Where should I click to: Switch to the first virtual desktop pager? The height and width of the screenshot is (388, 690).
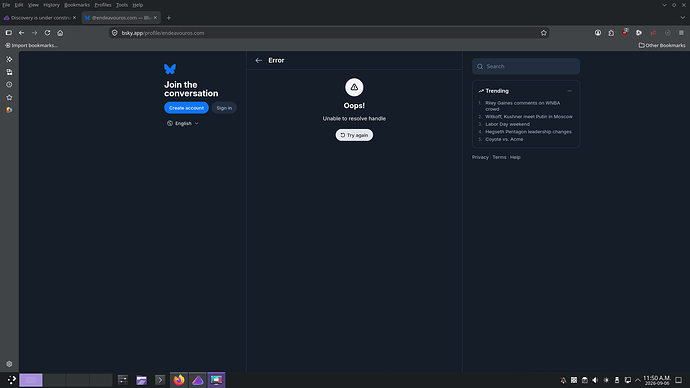31,380
